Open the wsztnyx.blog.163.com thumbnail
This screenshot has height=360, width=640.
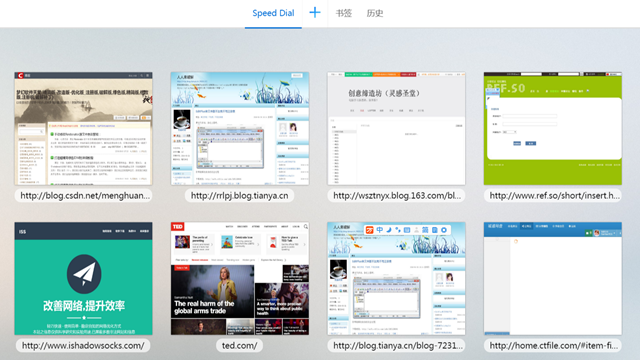point(396,129)
